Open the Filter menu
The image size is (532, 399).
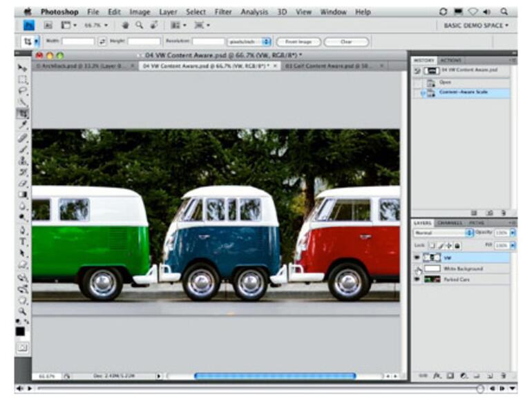pos(222,12)
